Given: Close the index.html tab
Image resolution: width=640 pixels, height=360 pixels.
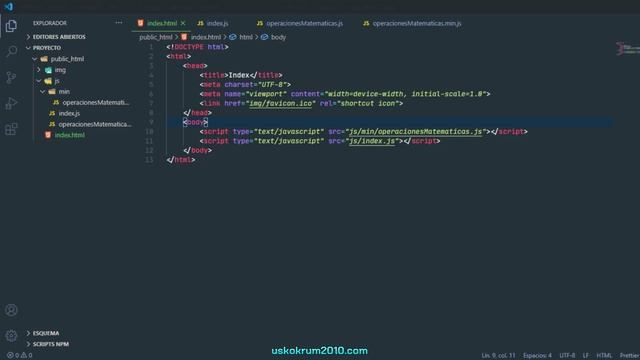Looking at the screenshot, I should coord(183,23).
